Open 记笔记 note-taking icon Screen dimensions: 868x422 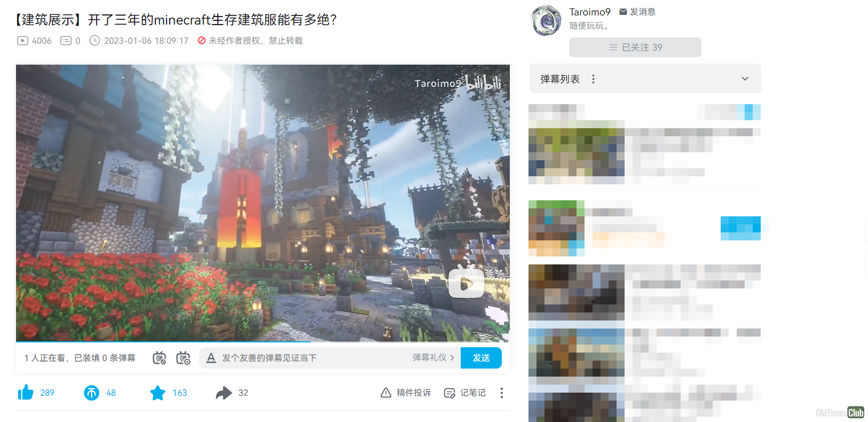(449, 393)
